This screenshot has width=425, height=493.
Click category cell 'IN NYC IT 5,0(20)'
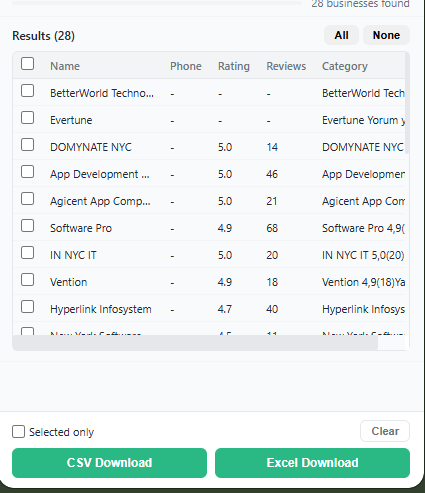tap(363, 255)
